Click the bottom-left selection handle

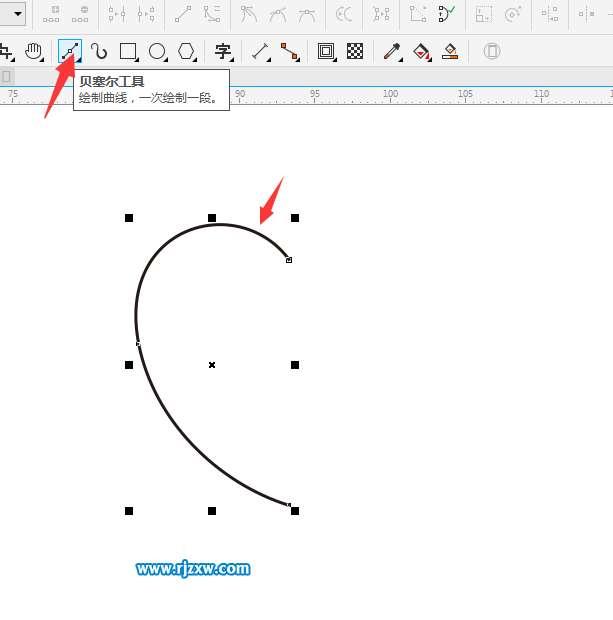[129, 511]
